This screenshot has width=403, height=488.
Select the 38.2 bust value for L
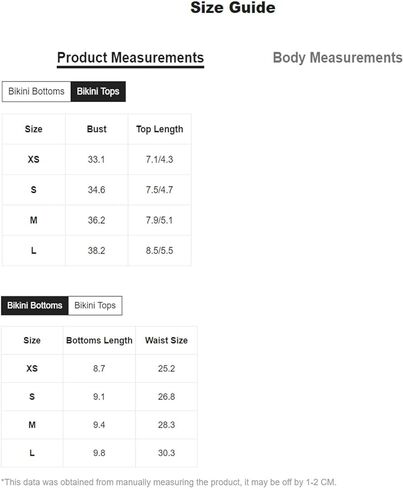coord(97,250)
